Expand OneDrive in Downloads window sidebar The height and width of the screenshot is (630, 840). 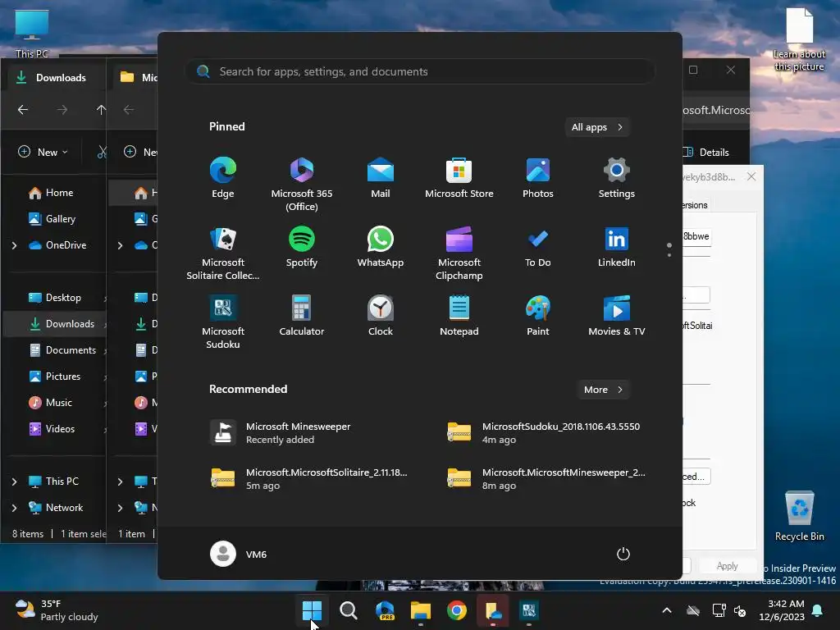(x=15, y=245)
